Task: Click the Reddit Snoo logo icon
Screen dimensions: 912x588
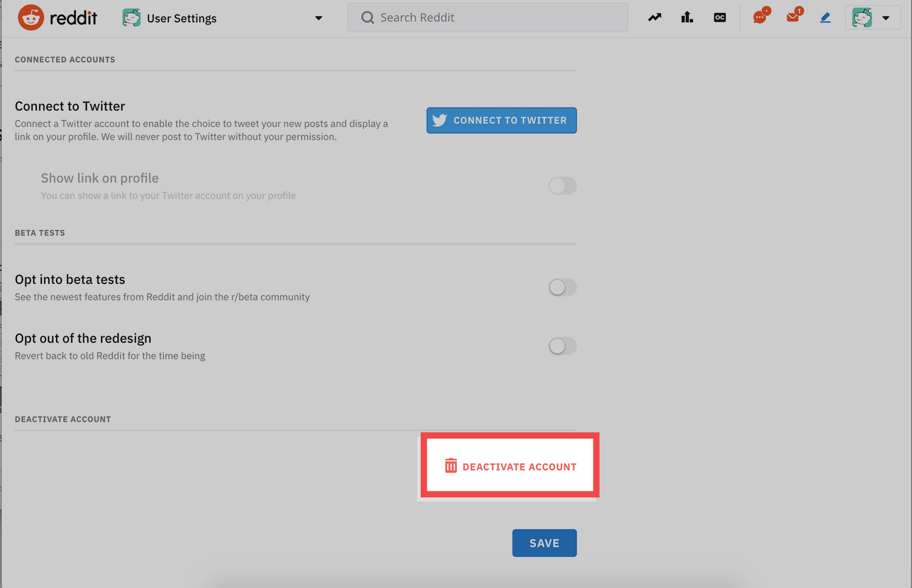Action: click(x=31, y=18)
